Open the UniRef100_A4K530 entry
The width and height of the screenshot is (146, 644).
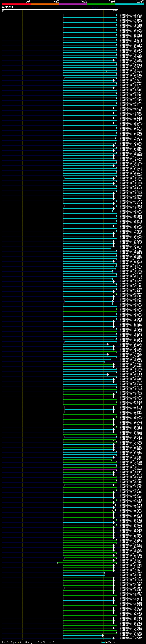coord(131,354)
